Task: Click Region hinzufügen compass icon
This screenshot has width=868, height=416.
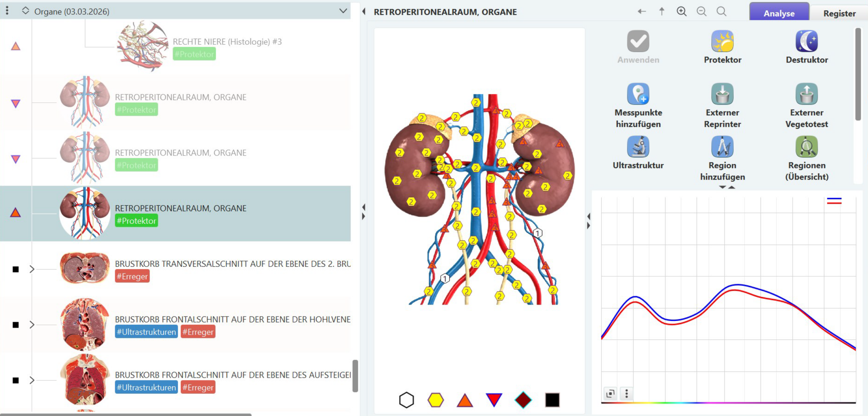Action: 722,147
